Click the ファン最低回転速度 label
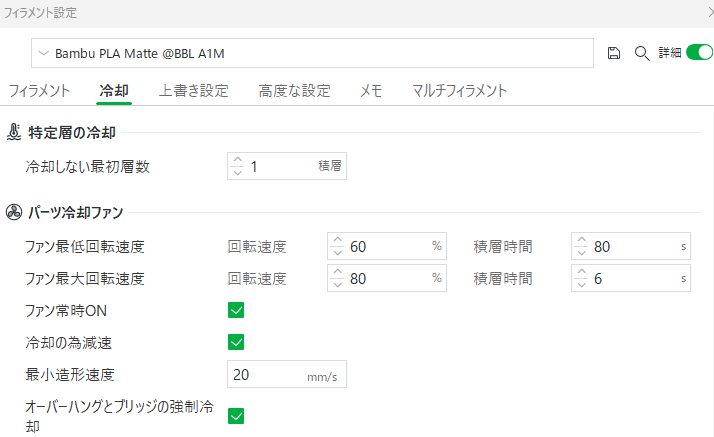Image resolution: width=714 pixels, height=437 pixels. 85,247
